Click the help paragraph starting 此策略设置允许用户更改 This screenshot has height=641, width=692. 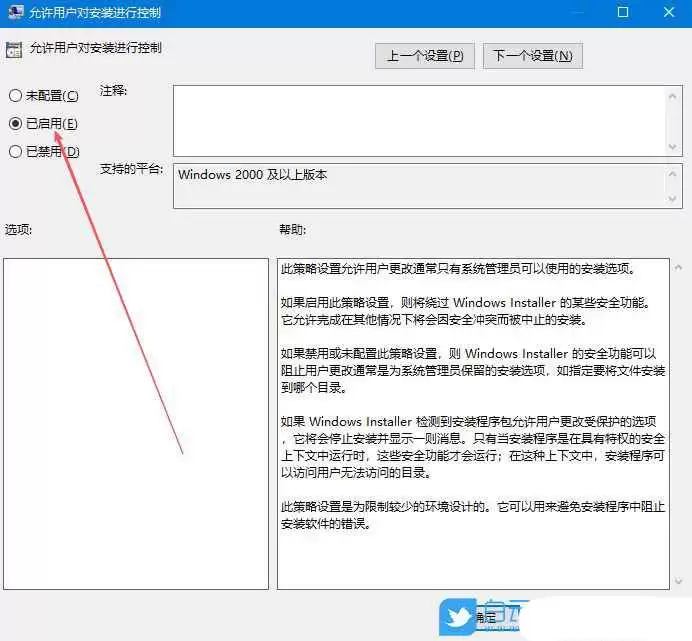[x=458, y=268]
